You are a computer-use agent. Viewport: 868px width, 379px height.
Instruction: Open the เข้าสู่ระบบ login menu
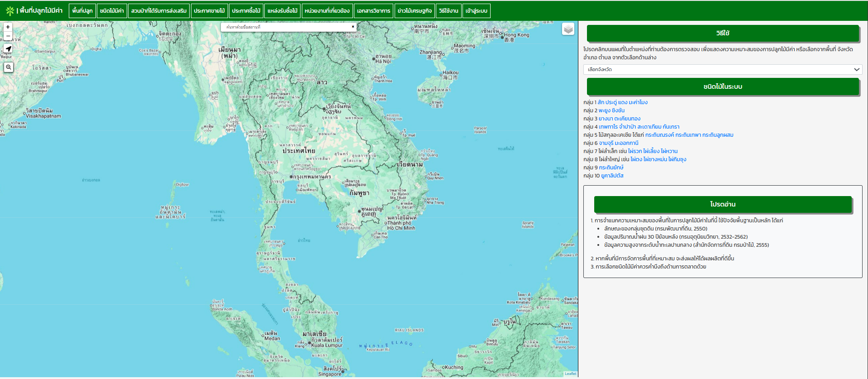tap(476, 11)
